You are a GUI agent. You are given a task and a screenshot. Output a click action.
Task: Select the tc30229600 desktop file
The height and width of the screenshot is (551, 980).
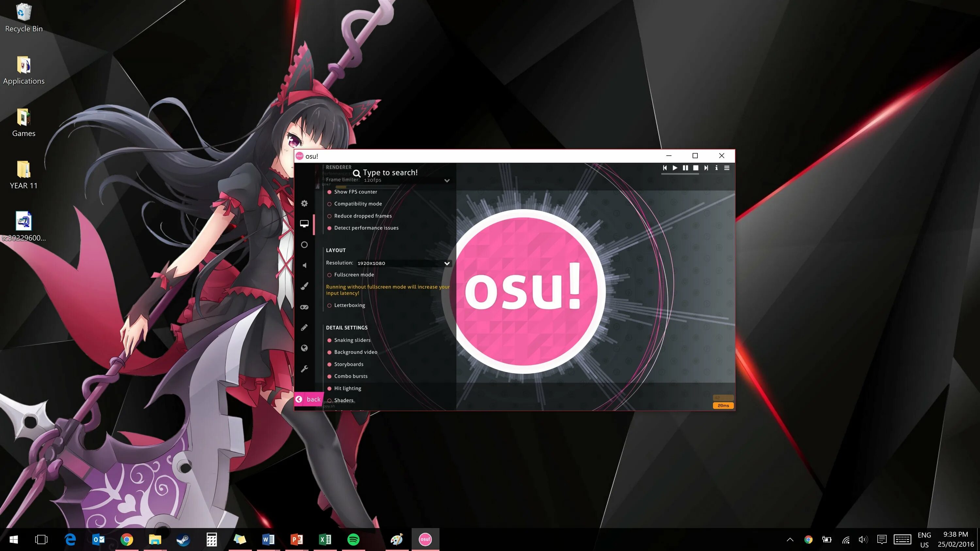click(24, 227)
